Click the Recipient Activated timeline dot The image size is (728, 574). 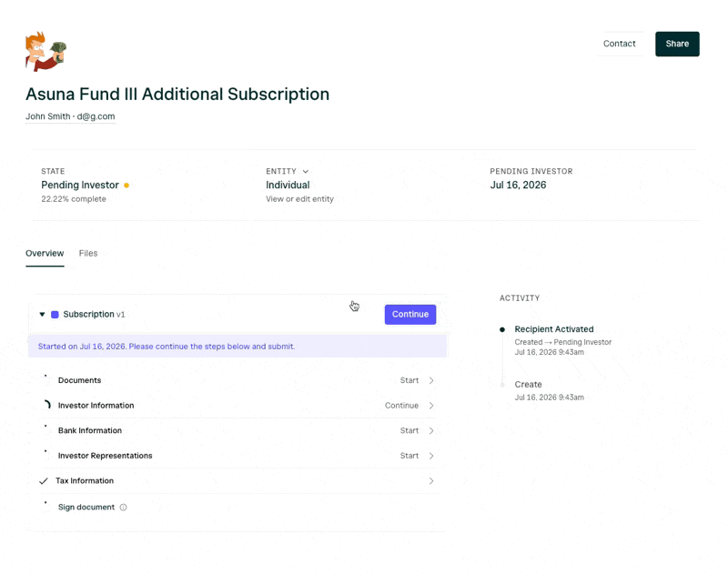502,329
